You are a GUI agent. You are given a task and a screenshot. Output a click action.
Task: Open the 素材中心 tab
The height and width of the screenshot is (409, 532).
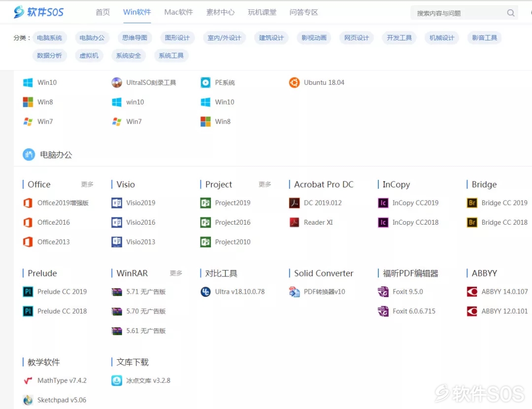(220, 12)
